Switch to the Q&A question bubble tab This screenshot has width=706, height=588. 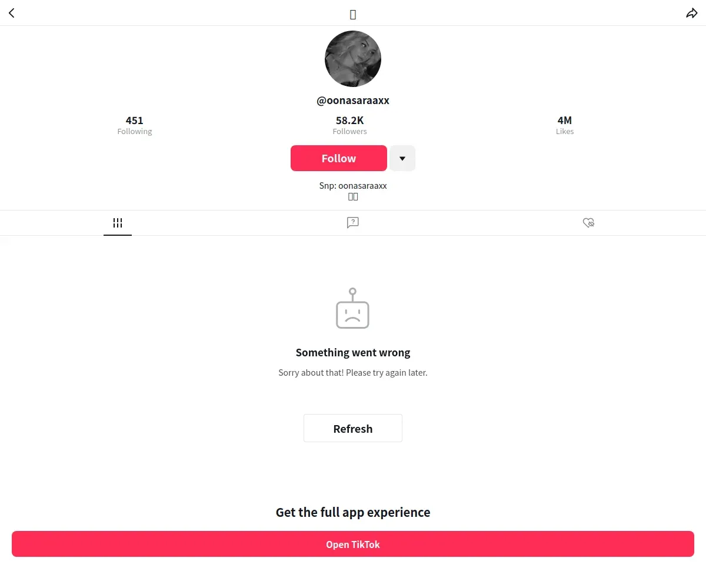353,222
